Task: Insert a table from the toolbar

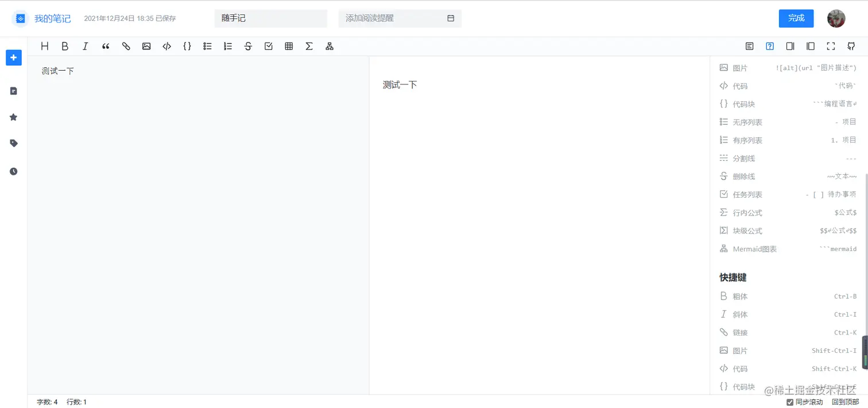Action: point(289,47)
